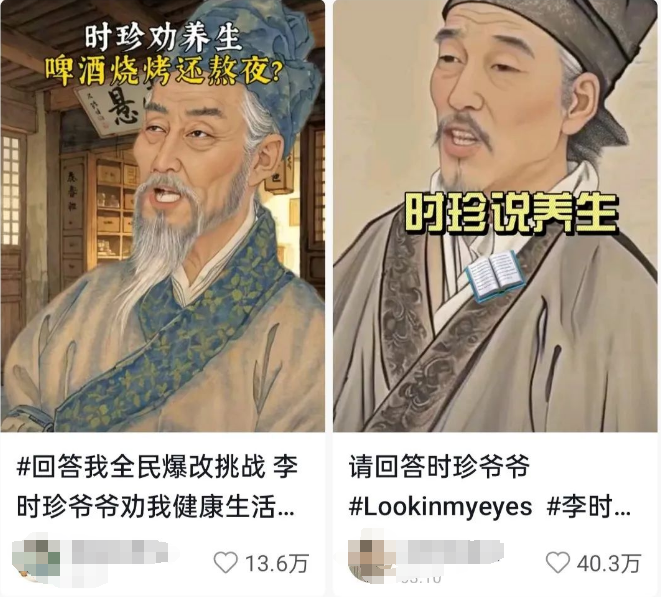Click the yellow 啤酒烧烤还熬夜? caption
661x597 pixels.
click(164, 71)
